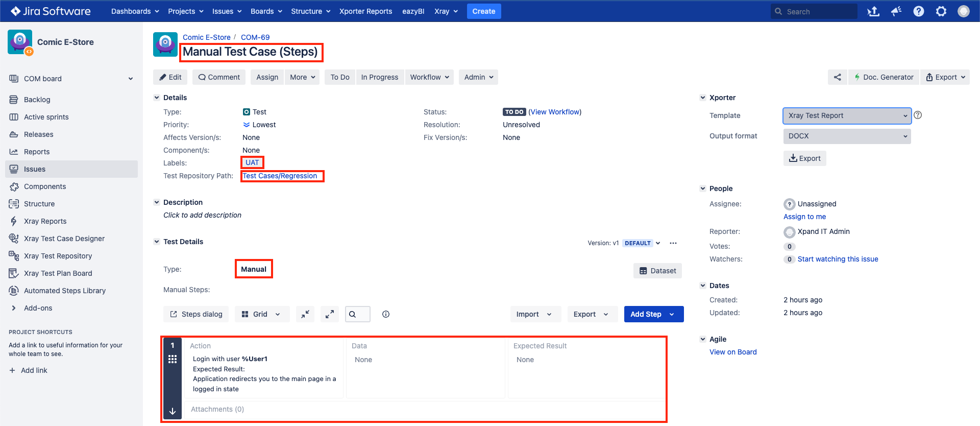Click the Xporter template help icon
Viewport: 980px width, 426px height.
918,115
